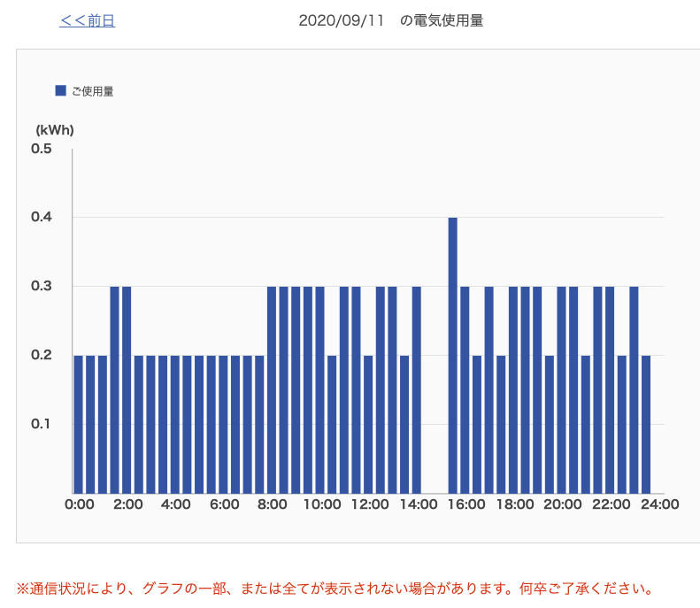Click the 2020/09/11 date in the title
This screenshot has width=700, height=608.
(x=342, y=21)
